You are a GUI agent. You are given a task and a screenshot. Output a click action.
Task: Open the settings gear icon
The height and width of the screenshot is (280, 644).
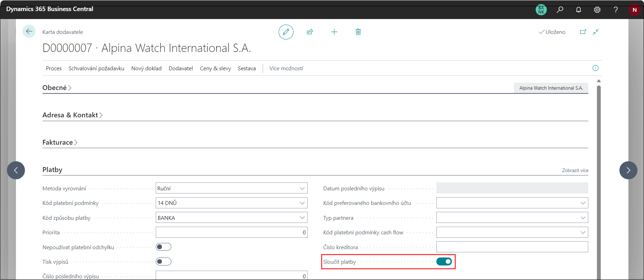pyautogui.click(x=597, y=10)
